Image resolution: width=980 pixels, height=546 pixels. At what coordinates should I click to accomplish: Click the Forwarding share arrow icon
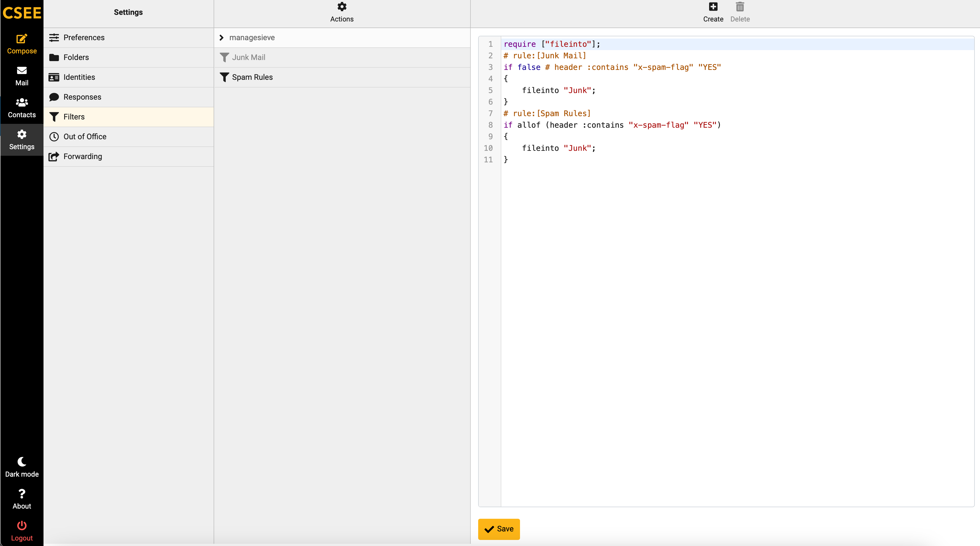pyautogui.click(x=54, y=156)
